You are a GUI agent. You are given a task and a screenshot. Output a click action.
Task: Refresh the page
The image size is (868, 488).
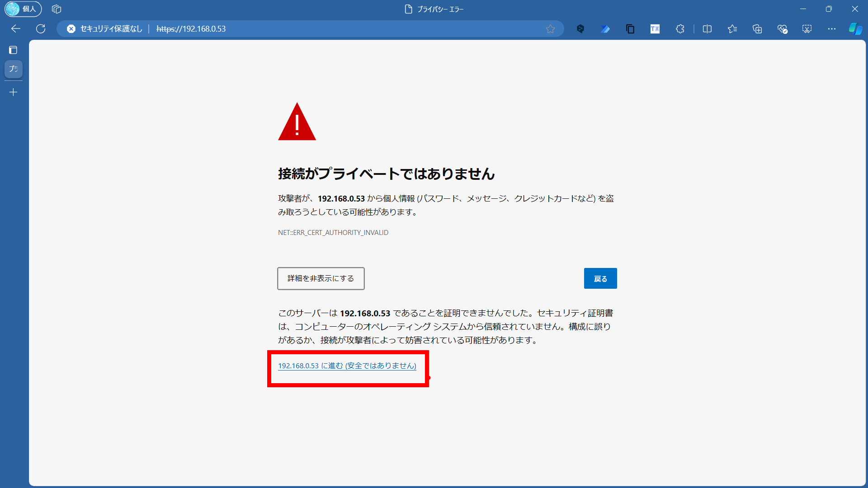41,29
